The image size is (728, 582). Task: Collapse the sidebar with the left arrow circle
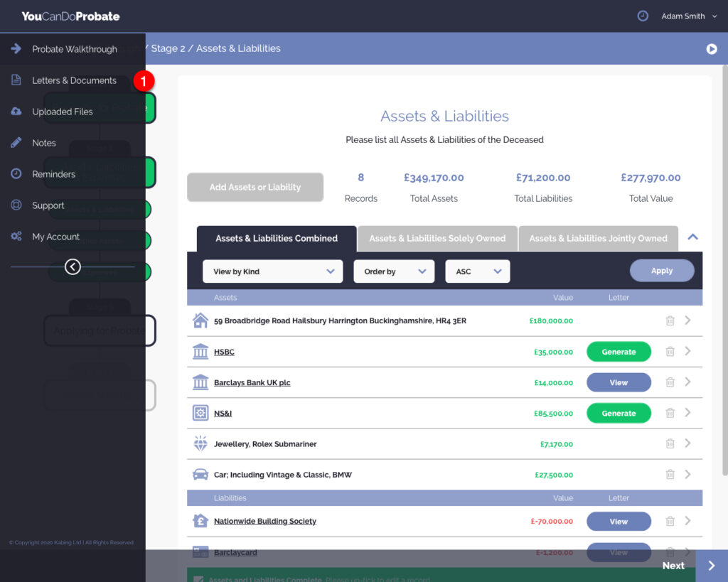click(x=73, y=266)
